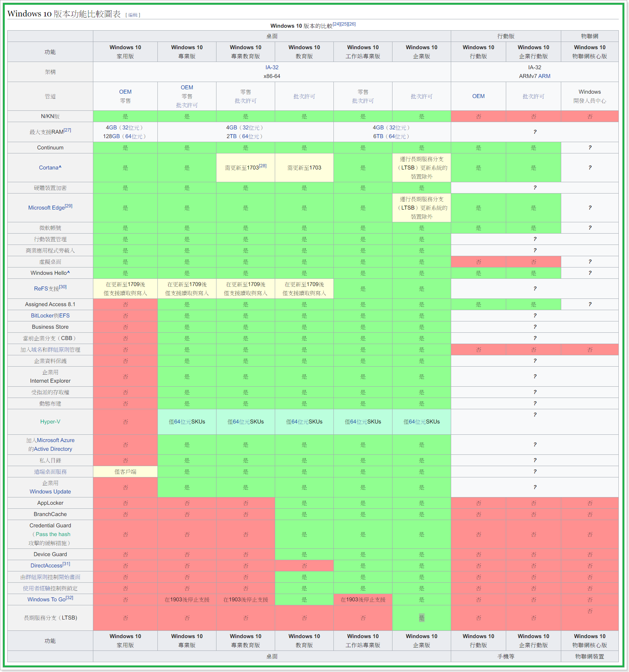Click 僅64位元SKUs in Hyper-V 企業版 cell
629x672 pixels.
coord(422,422)
